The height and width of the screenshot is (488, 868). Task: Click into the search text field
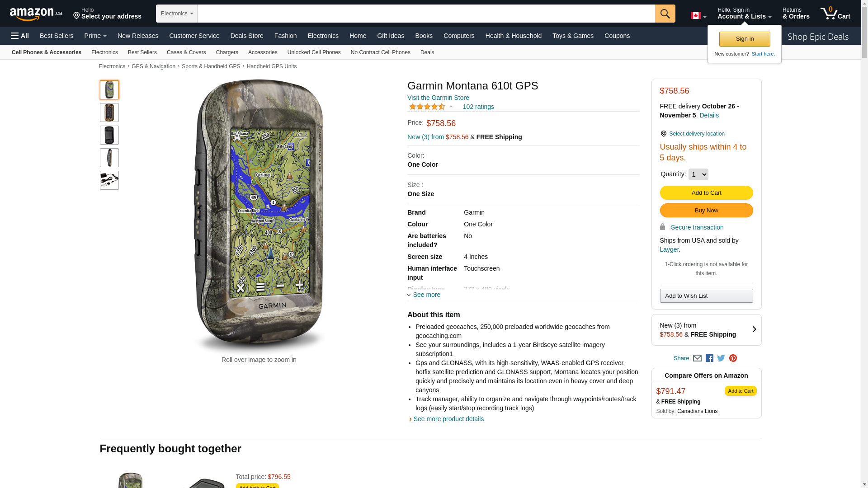(x=426, y=14)
